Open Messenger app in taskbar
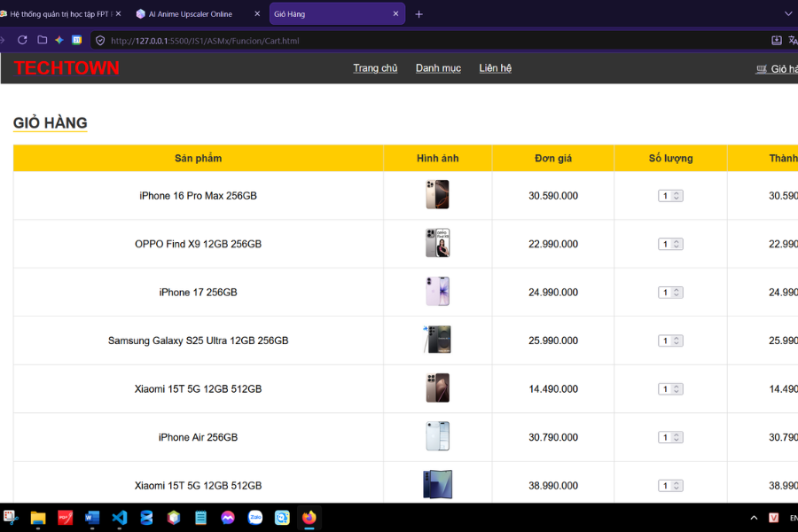798x532 pixels. 228,518
